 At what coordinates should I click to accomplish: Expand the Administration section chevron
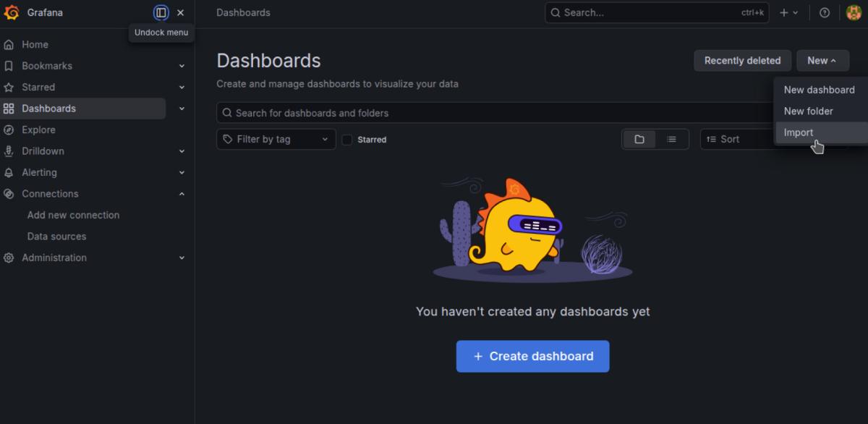point(182,258)
